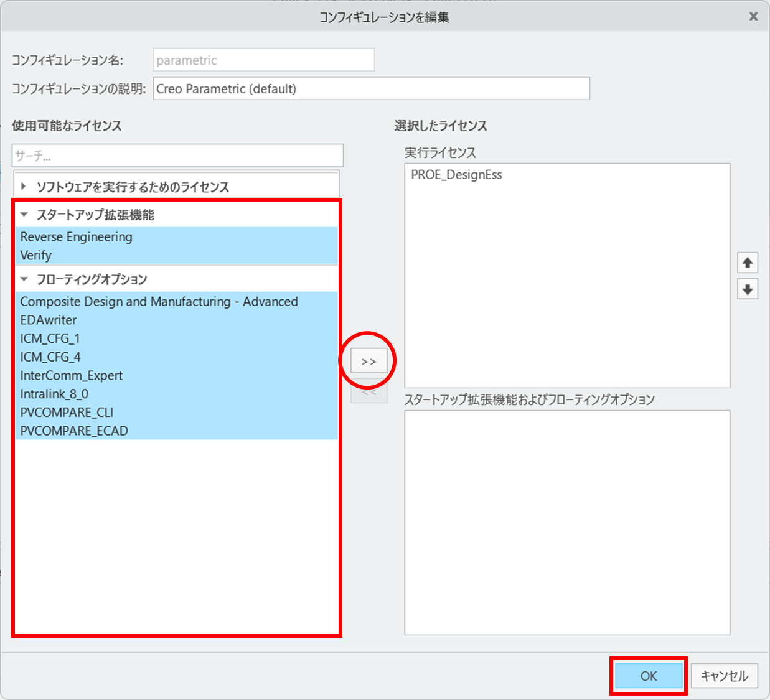Click the move down arrow icon
The height and width of the screenshot is (700, 770).
(x=747, y=289)
